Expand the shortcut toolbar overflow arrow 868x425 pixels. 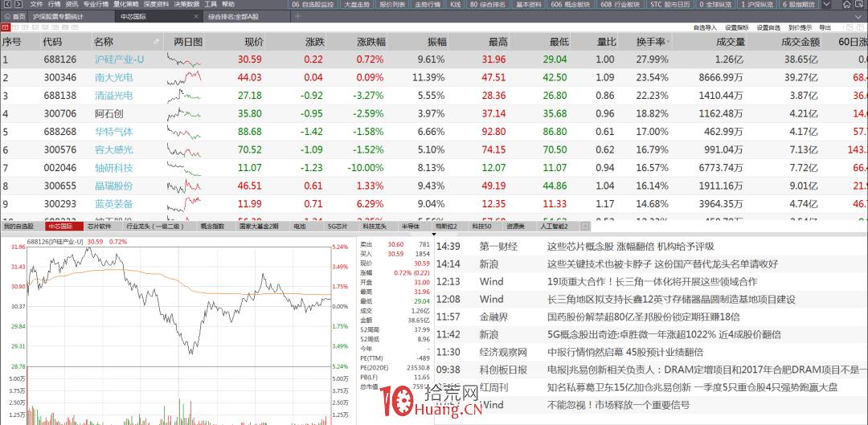tap(827, 5)
